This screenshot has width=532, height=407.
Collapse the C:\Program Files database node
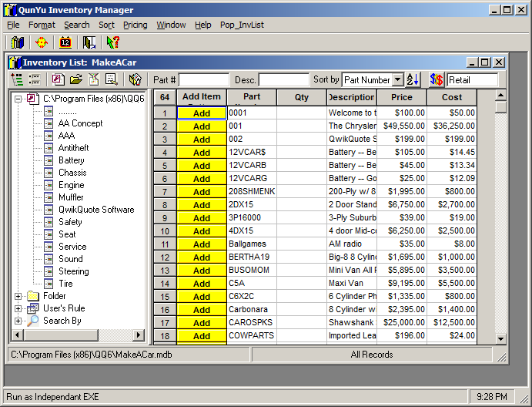pyautogui.click(x=18, y=99)
